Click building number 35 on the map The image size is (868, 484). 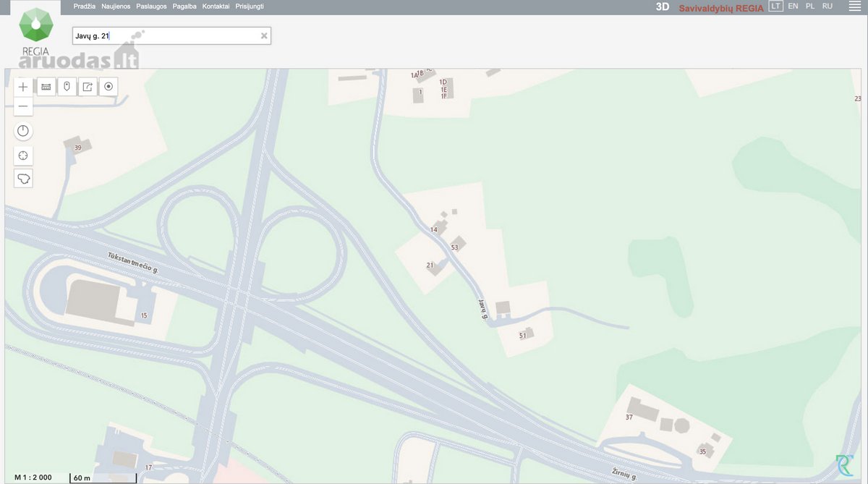702,451
